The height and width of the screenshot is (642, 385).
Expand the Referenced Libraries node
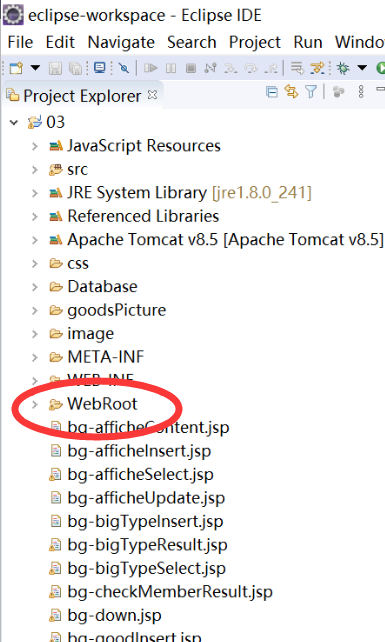35,216
